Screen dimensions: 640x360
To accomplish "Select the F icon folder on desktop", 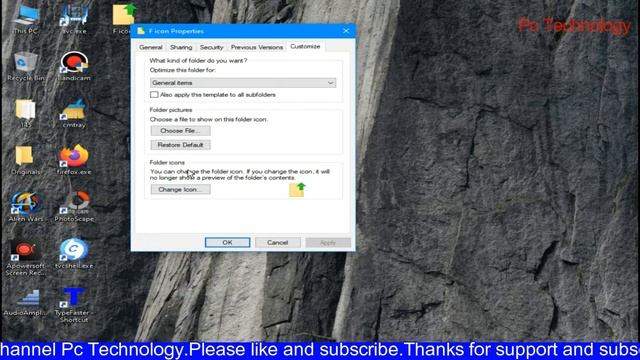I will click(x=123, y=18).
